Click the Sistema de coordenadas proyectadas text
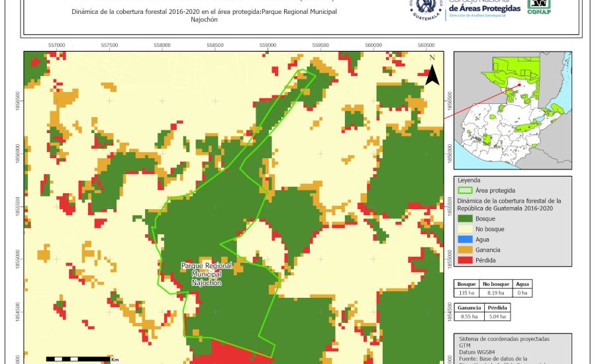Screen dimensions: 596x364 tap(503, 339)
